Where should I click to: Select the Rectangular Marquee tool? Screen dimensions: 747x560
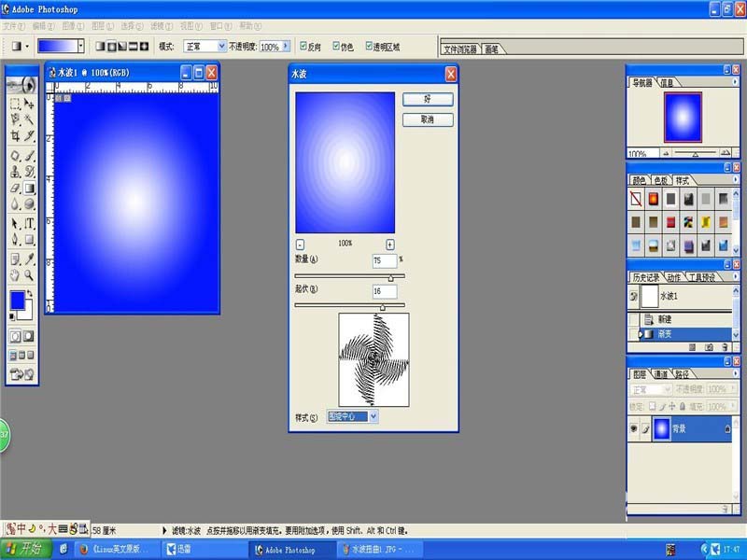(x=15, y=104)
